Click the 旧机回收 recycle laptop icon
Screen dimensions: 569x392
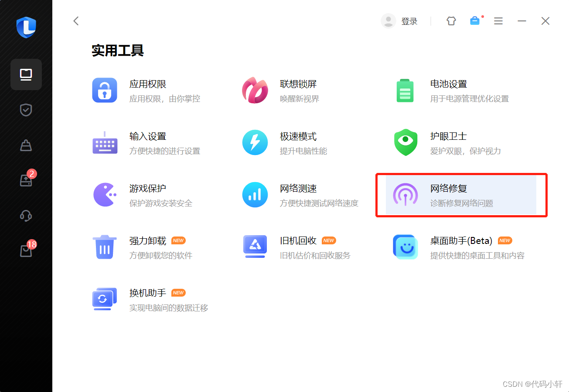click(x=255, y=247)
